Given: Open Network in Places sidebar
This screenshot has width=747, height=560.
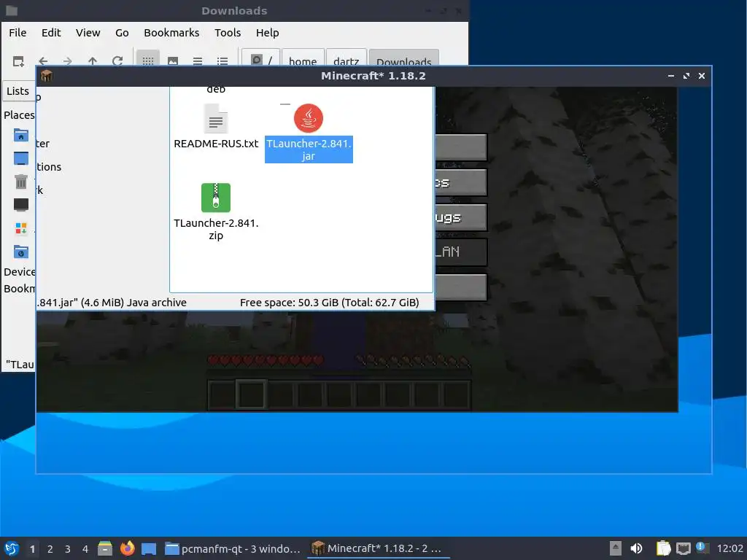Looking at the screenshot, I should 20,252.
